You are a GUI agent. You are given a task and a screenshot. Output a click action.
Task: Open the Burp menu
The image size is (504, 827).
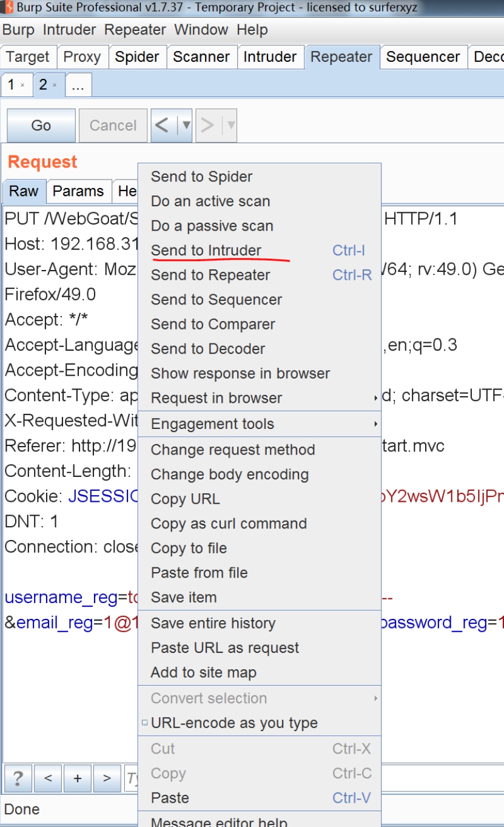click(x=18, y=30)
